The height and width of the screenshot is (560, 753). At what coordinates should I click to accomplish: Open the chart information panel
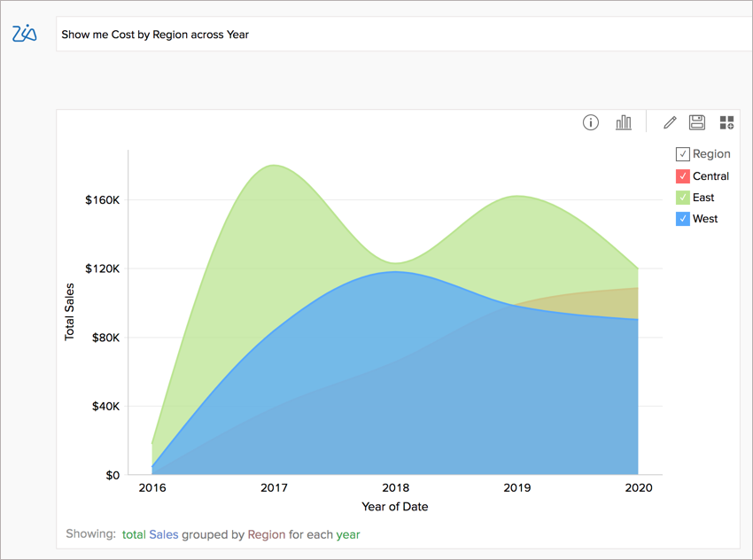tap(590, 121)
